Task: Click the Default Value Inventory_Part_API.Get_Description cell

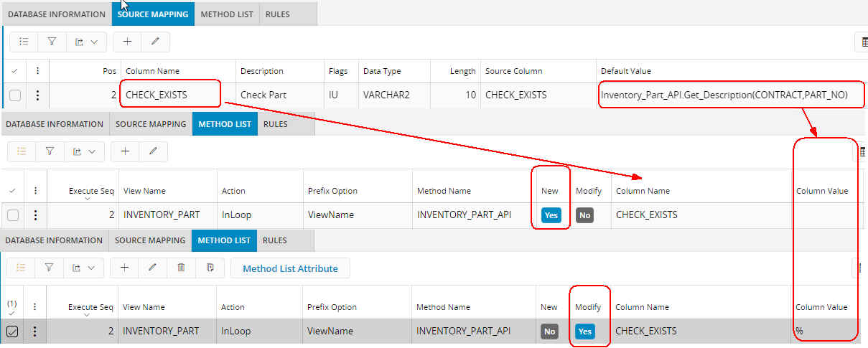Action: [x=724, y=95]
